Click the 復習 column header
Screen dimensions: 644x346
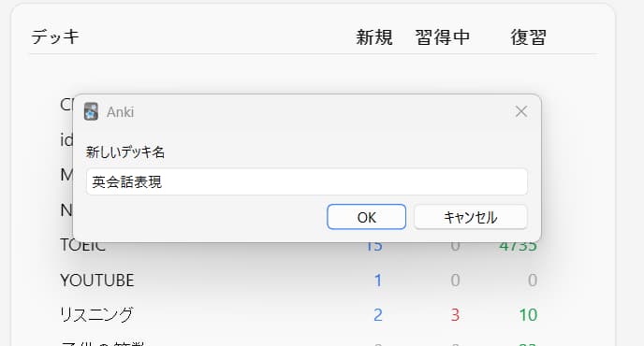529,37
